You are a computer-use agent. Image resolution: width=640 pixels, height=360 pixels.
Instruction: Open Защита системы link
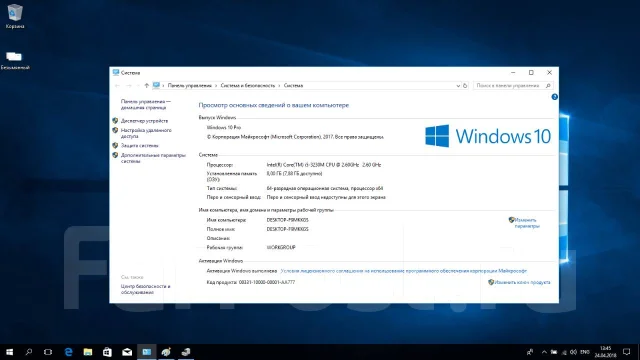pyautogui.click(x=139, y=145)
